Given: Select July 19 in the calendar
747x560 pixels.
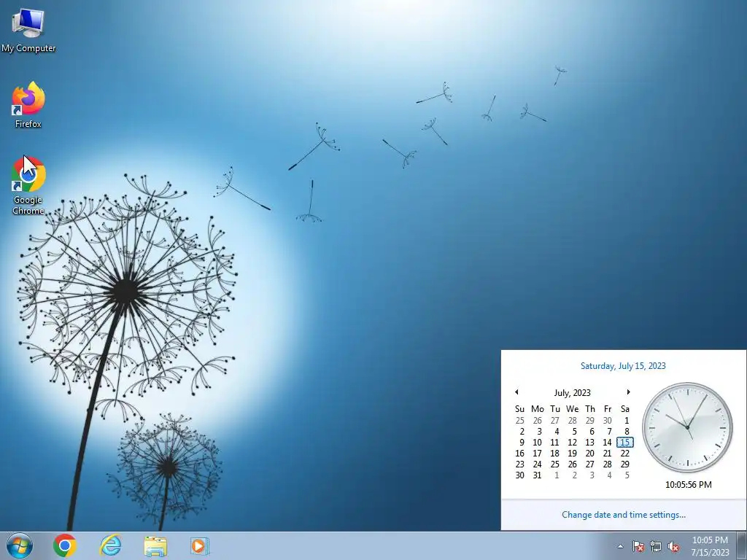Looking at the screenshot, I should 572,454.
